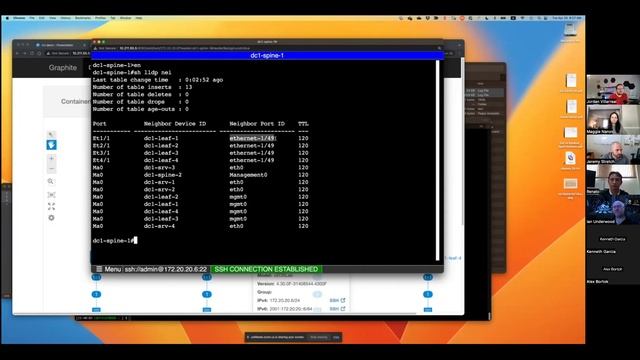Click the ssh://admin@172.20.20.6:22 address label

coord(166,269)
